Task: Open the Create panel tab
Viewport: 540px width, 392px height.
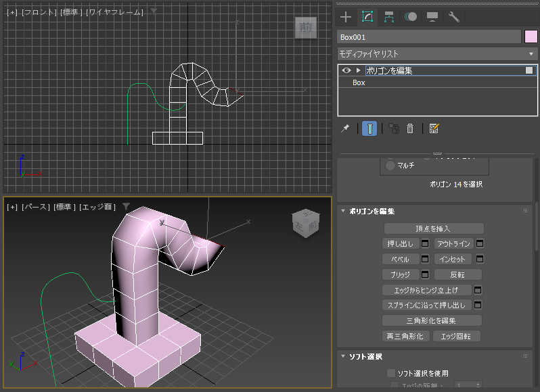Action: 345,17
